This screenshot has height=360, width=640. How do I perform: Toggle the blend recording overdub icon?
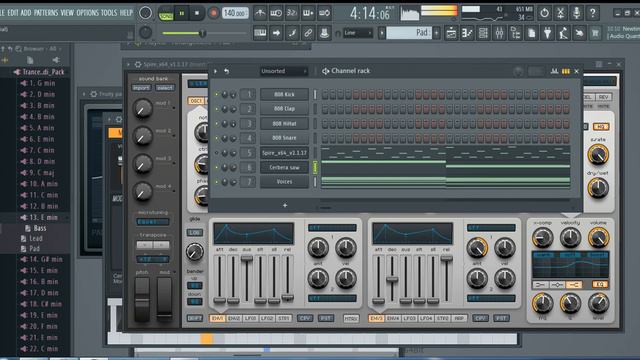click(x=308, y=13)
